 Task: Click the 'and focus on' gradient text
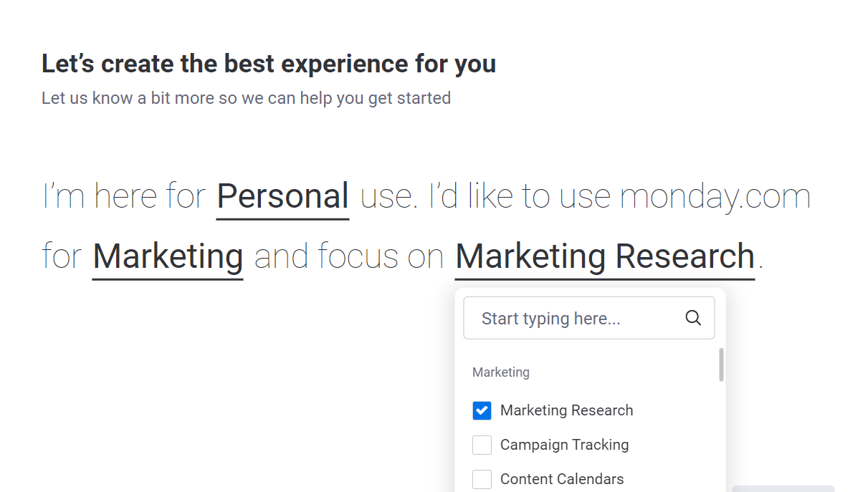pos(349,256)
